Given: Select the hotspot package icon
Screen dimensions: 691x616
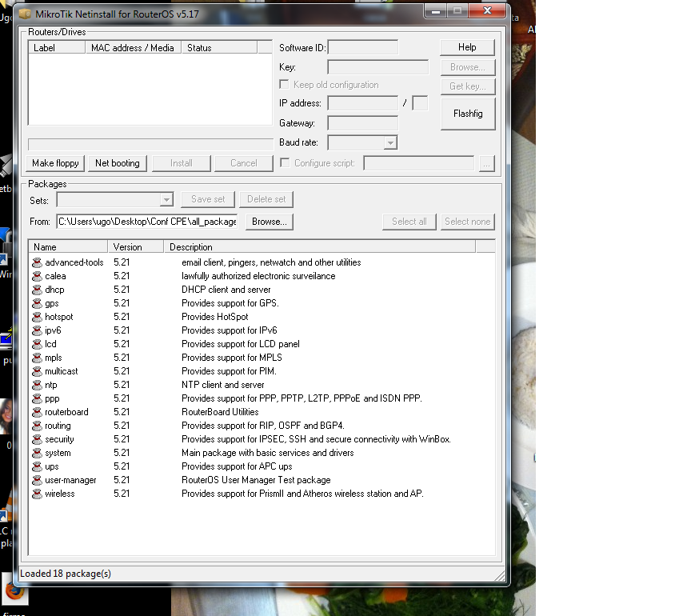Looking at the screenshot, I should [37, 317].
